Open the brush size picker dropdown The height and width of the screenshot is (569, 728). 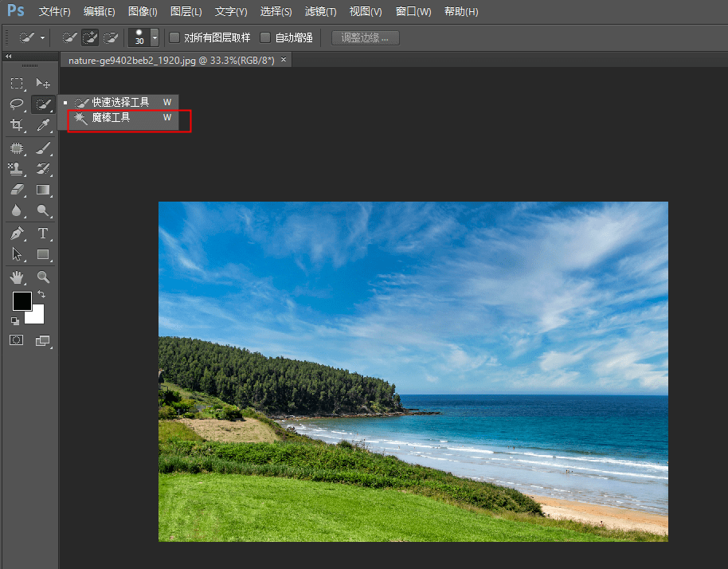(x=155, y=37)
